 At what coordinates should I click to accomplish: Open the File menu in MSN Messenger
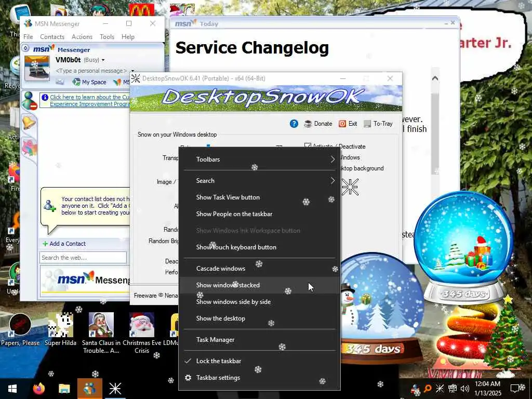coord(28,37)
